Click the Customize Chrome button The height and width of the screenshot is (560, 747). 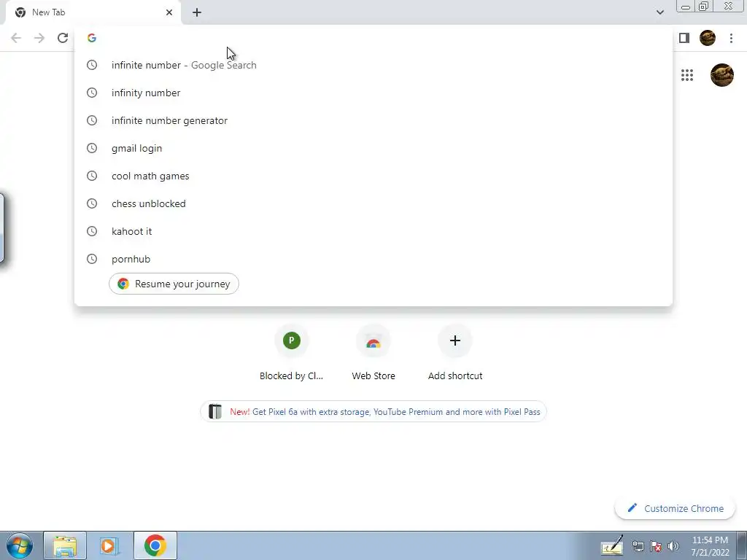tap(676, 508)
